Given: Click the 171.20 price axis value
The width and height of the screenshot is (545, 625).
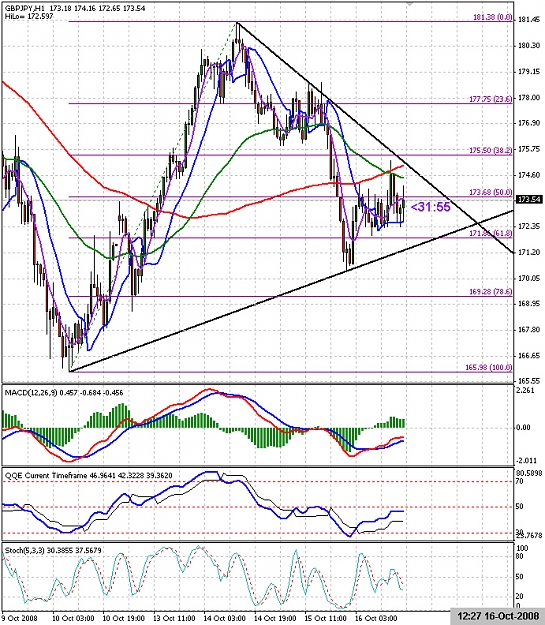Looking at the screenshot, I should (x=529, y=253).
